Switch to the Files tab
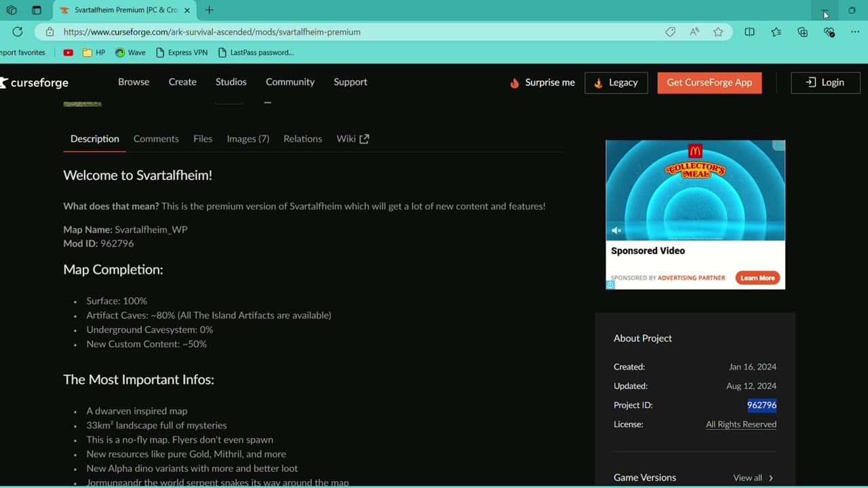Screen dimensions: 868x488 click(203, 139)
